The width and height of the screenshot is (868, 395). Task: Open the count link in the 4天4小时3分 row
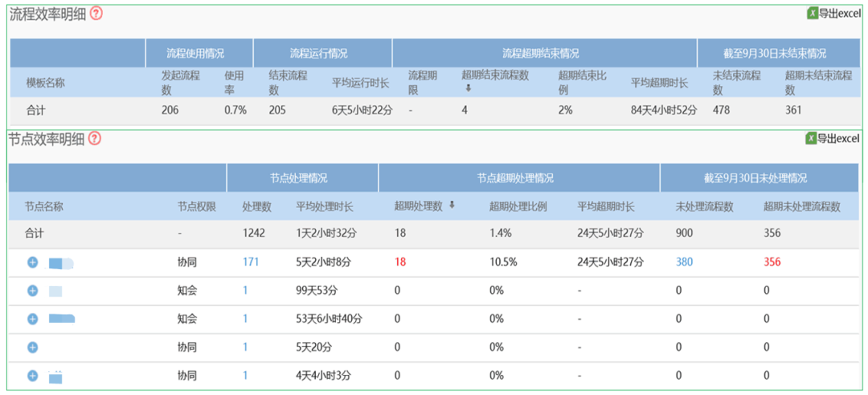click(x=245, y=375)
